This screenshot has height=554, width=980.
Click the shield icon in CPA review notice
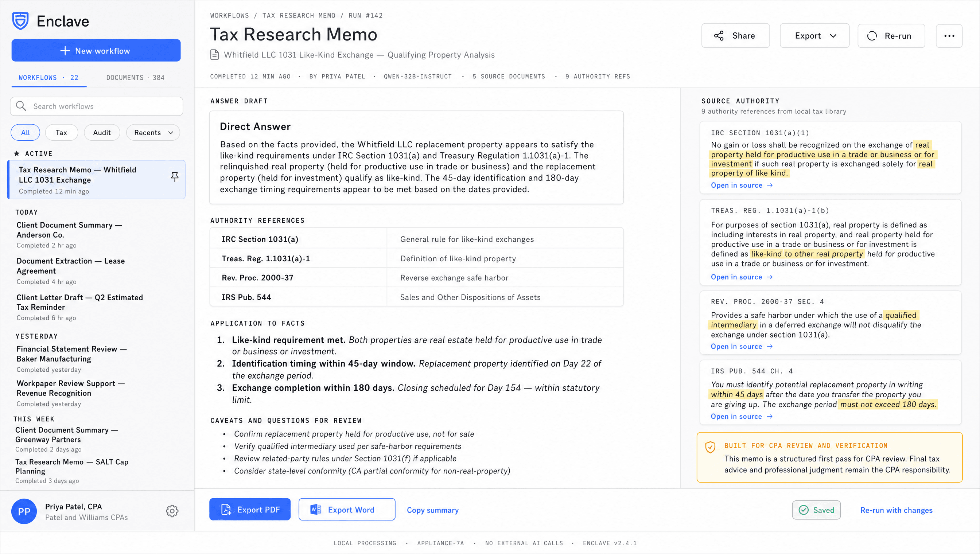[x=710, y=447]
